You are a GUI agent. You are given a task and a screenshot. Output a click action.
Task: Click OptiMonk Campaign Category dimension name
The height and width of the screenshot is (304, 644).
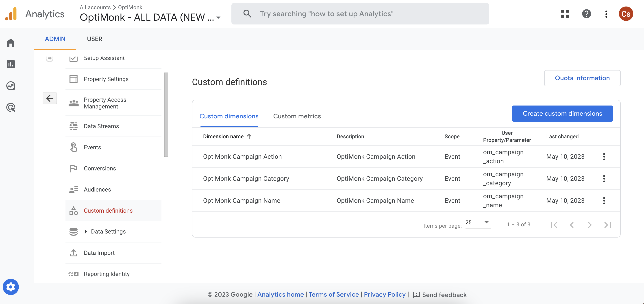point(246,179)
